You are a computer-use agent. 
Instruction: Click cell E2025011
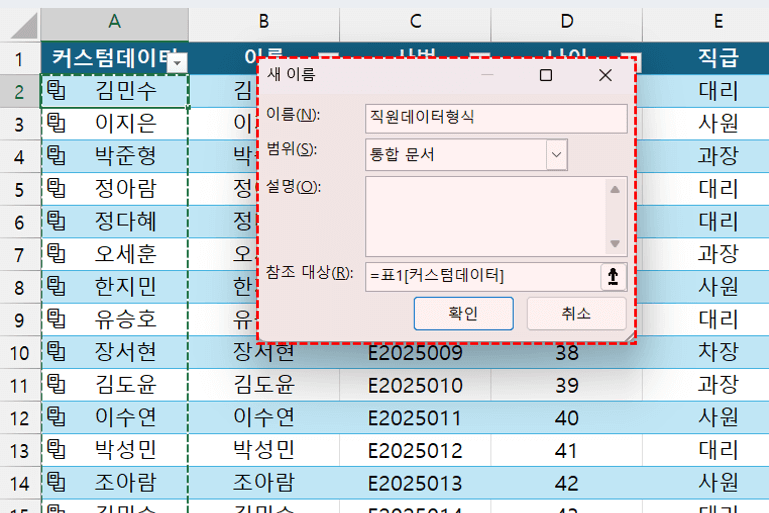[x=415, y=418]
